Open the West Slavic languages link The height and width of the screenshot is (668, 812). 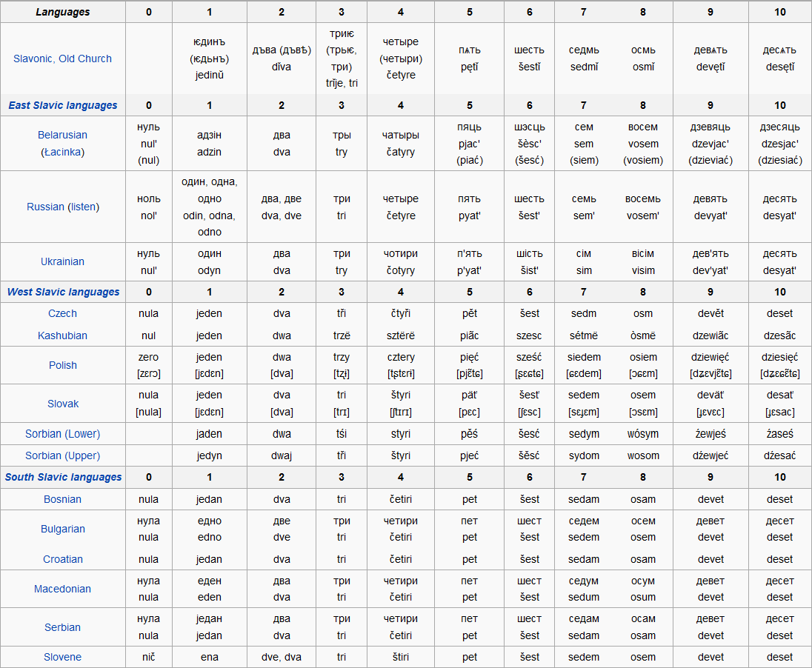62,292
